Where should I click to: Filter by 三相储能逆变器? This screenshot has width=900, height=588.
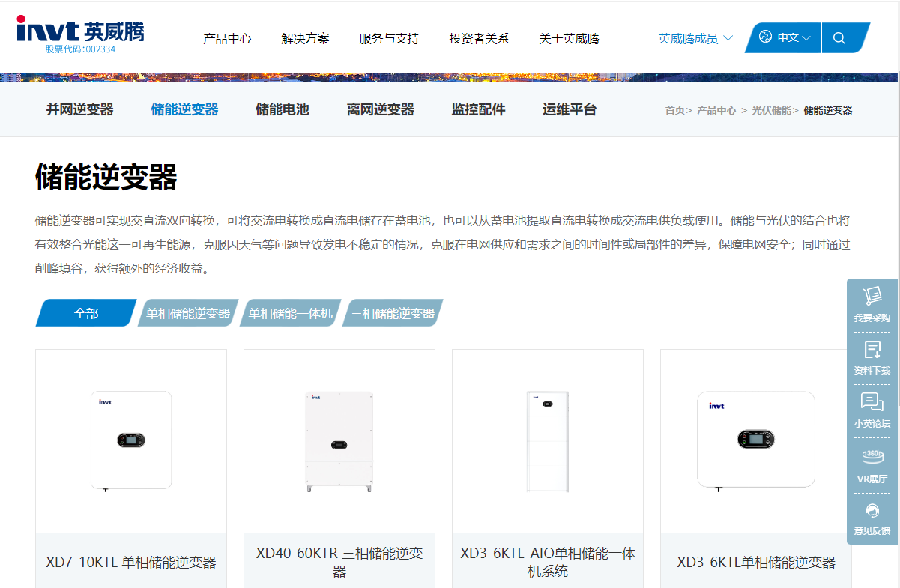[393, 313]
